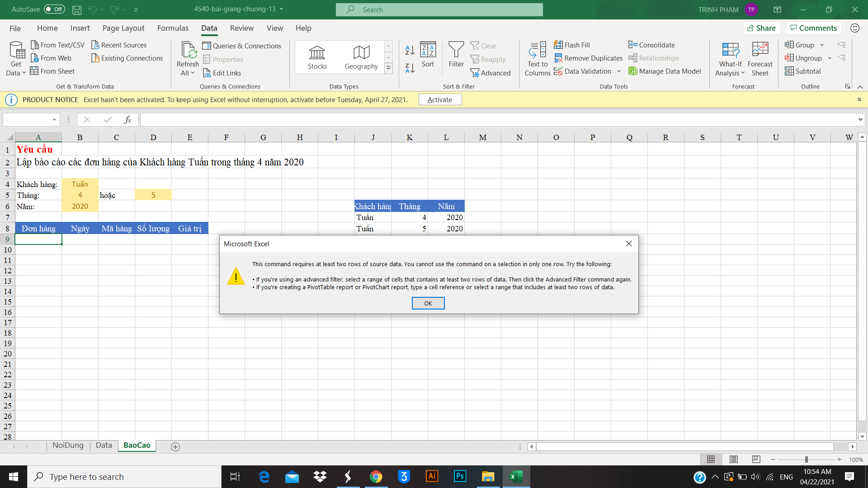
Task: Open Edit Links
Action: (222, 73)
